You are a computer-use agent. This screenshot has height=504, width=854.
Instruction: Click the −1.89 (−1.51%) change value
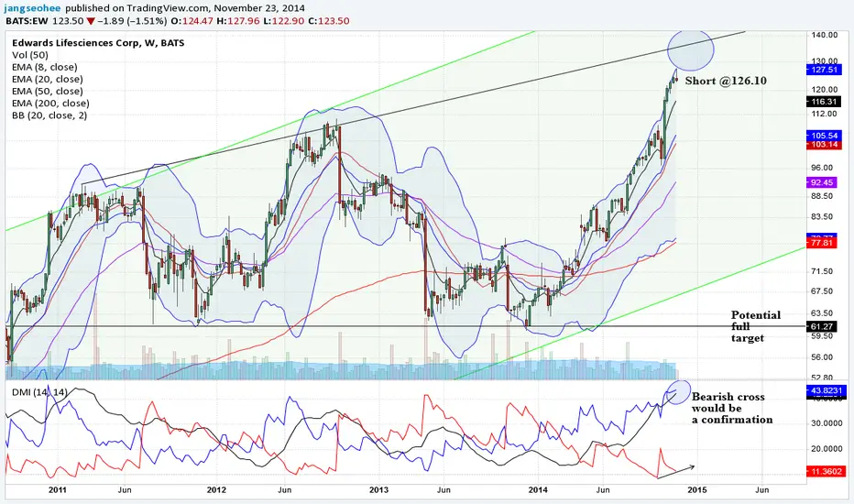click(x=132, y=21)
